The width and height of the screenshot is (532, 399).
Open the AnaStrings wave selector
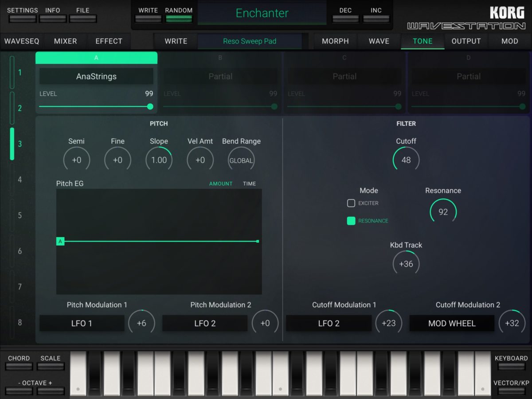pyautogui.click(x=96, y=76)
